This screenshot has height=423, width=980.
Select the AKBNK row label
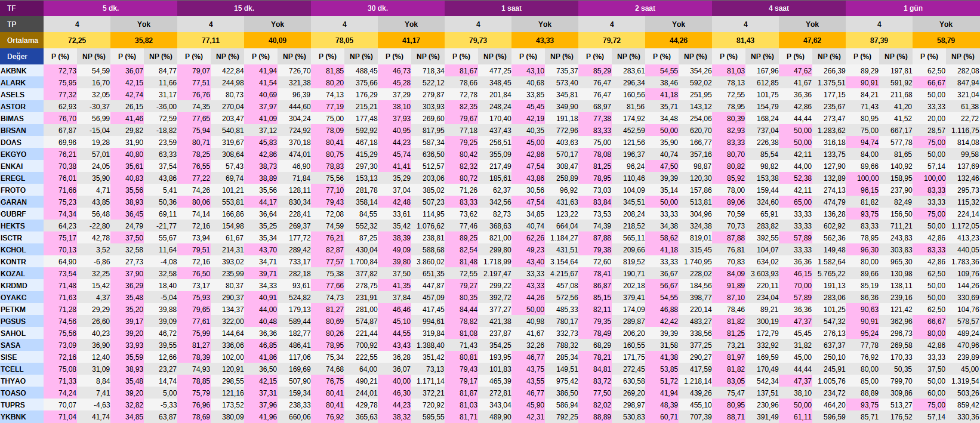point(21,71)
